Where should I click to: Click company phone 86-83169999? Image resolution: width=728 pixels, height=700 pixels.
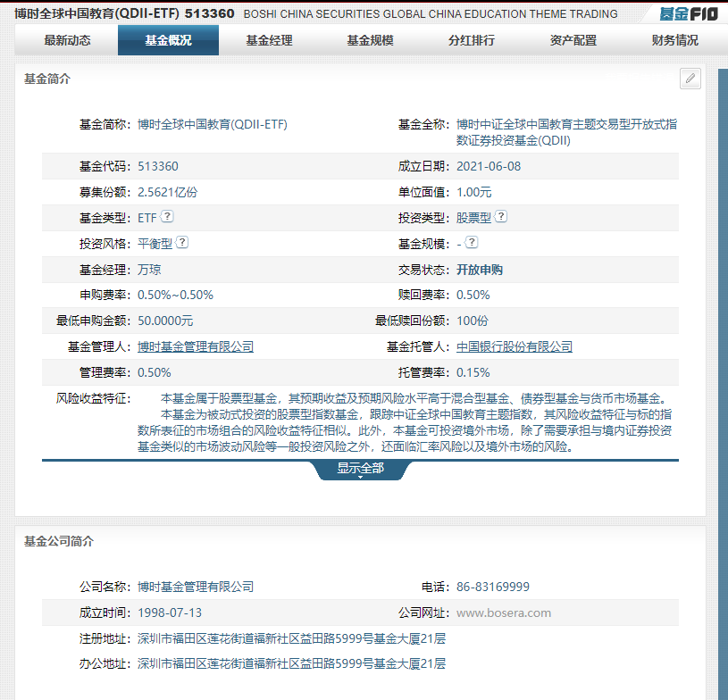(x=493, y=587)
